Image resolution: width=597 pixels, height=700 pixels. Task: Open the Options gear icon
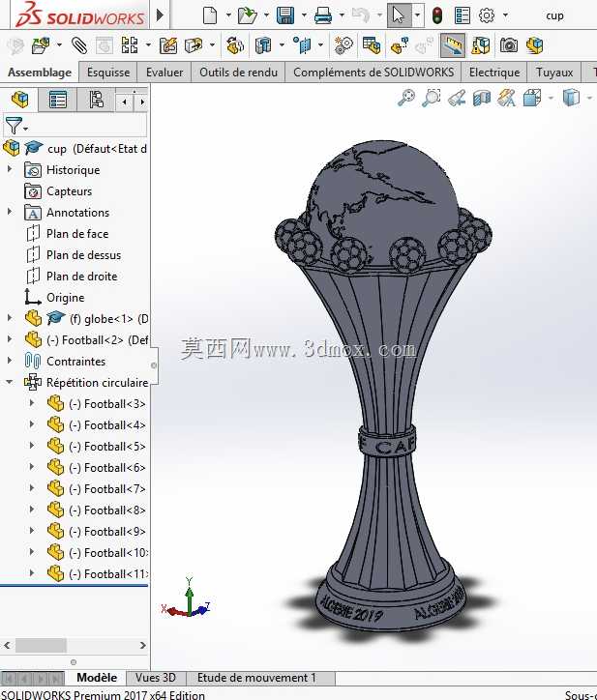point(487,15)
